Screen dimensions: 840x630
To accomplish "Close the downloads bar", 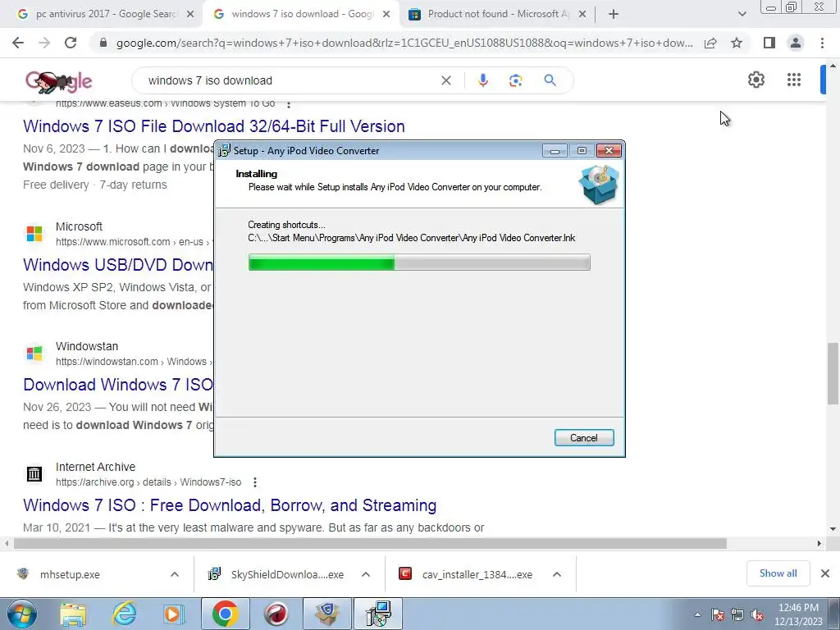I will click(x=825, y=573).
